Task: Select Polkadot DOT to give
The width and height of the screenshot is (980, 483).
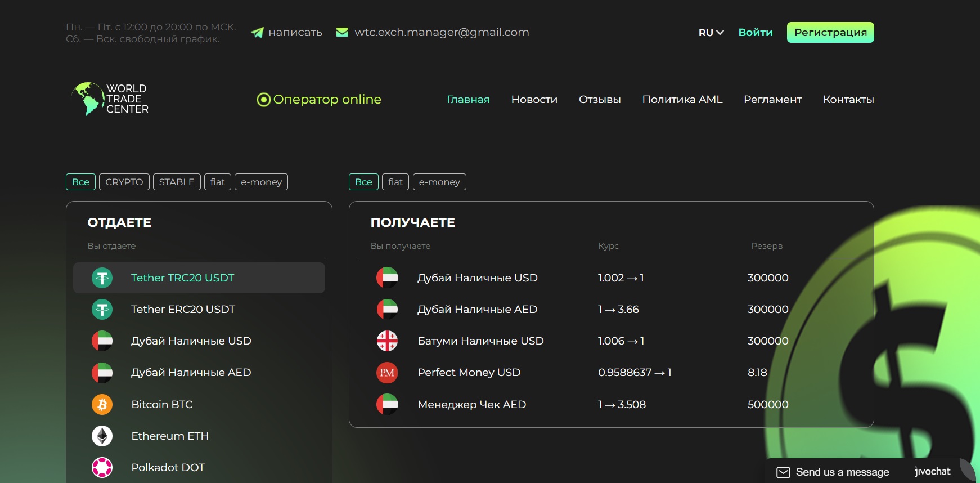Action: point(199,467)
